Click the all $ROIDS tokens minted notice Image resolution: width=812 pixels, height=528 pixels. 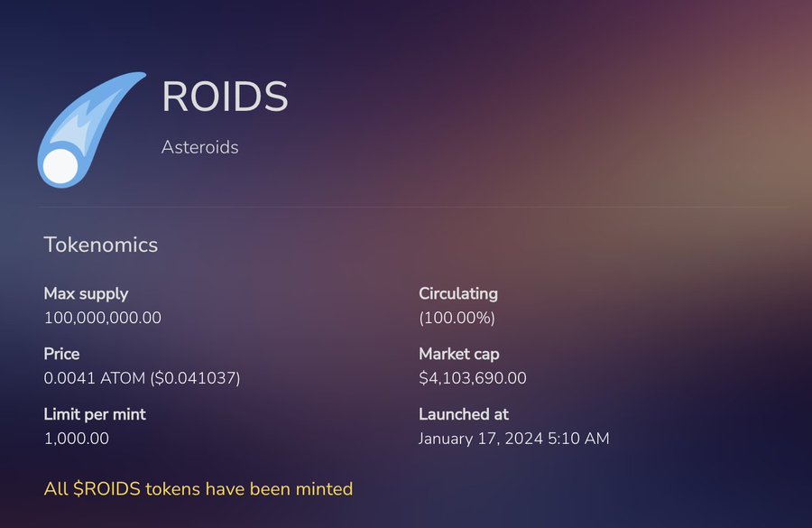pos(198,489)
